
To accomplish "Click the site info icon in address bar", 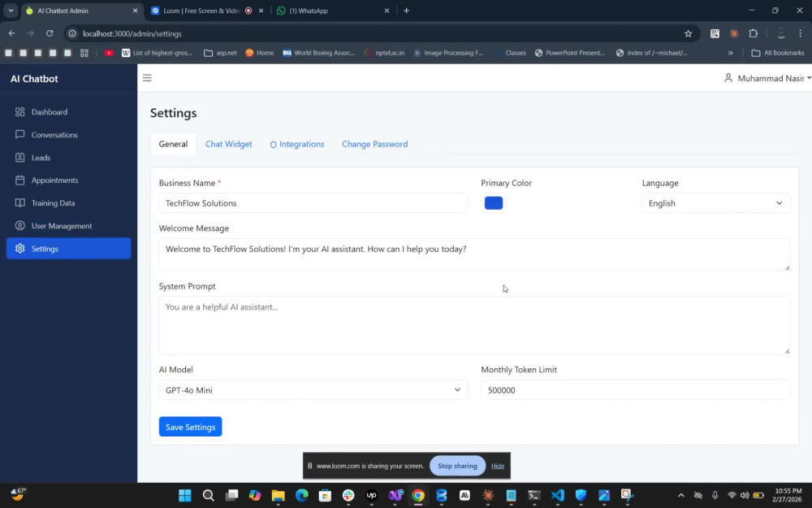I will pos(72,33).
